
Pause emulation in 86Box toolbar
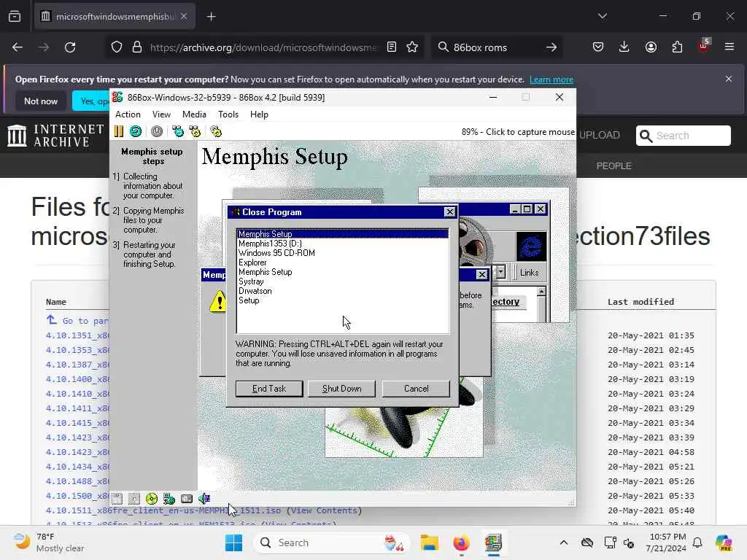[x=119, y=131]
